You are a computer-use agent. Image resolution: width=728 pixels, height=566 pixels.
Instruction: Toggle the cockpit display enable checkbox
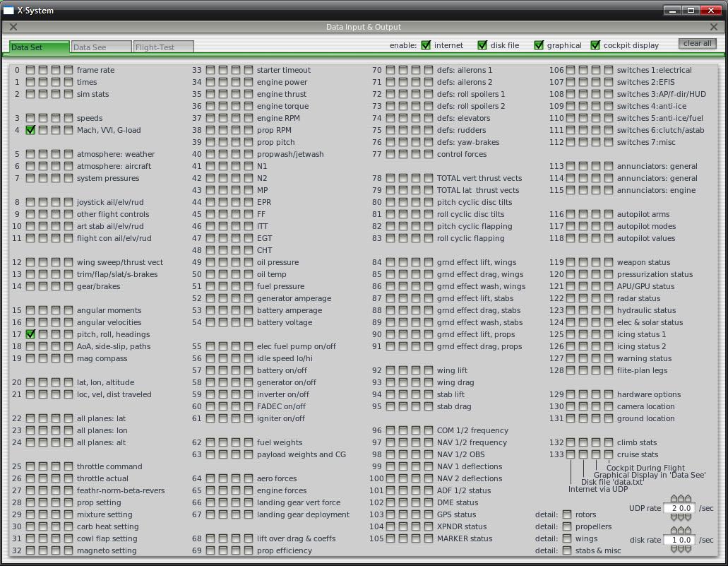click(595, 45)
